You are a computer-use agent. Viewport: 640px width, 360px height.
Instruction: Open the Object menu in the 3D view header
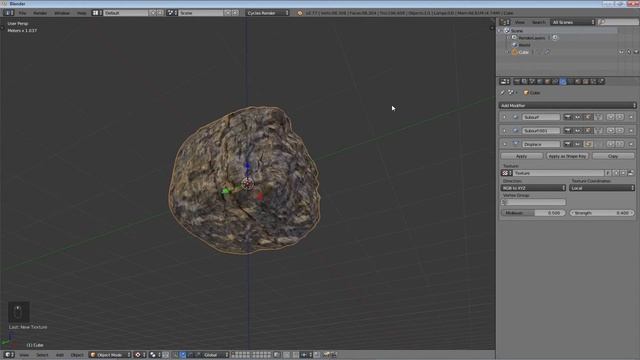(x=77, y=355)
